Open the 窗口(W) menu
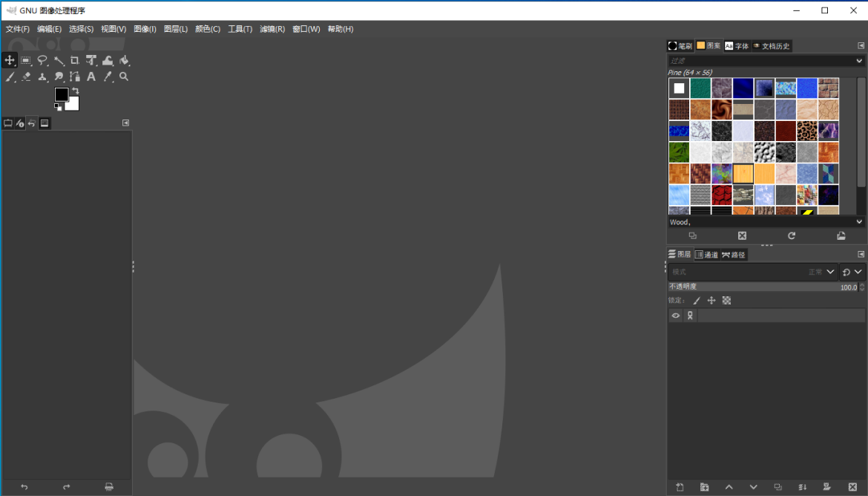This screenshot has height=496, width=868. pyautogui.click(x=306, y=29)
